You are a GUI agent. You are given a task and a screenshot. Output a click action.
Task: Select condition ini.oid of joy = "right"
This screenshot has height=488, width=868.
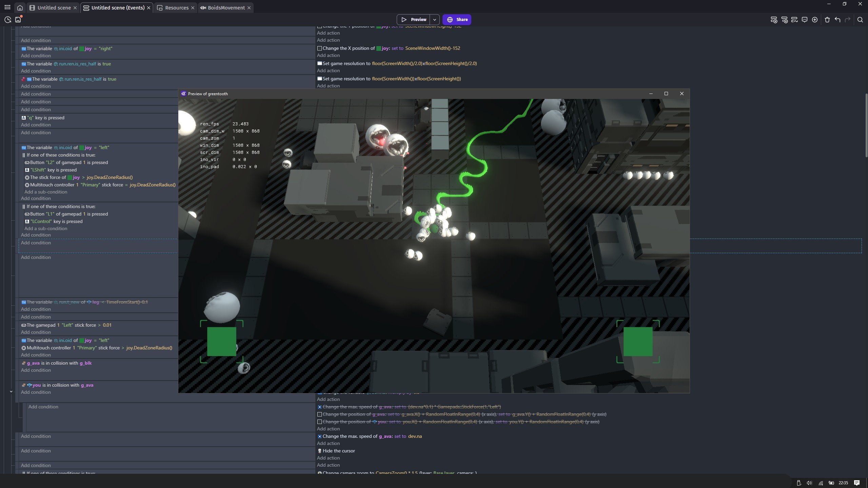coord(67,49)
